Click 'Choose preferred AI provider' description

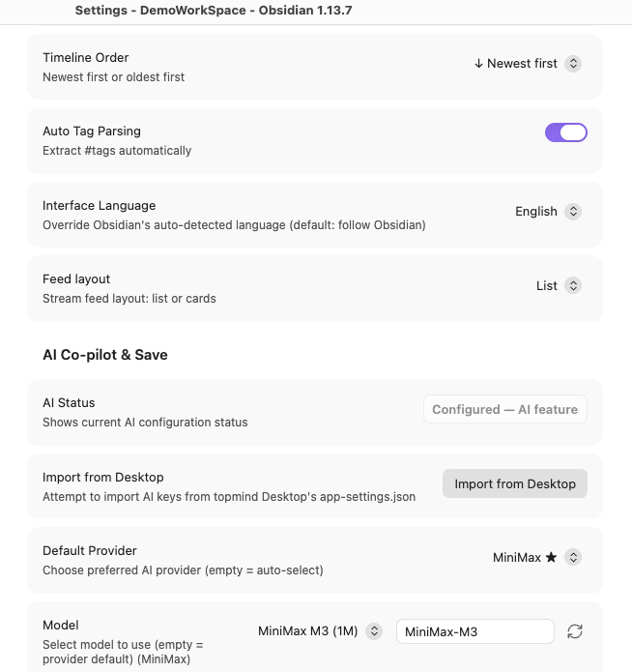point(183,570)
